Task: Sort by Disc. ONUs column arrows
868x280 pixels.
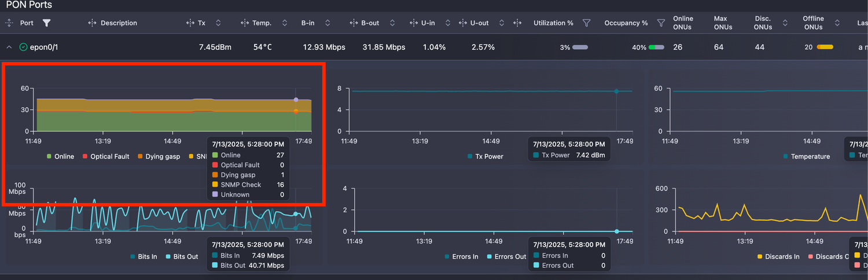Action: click(785, 23)
